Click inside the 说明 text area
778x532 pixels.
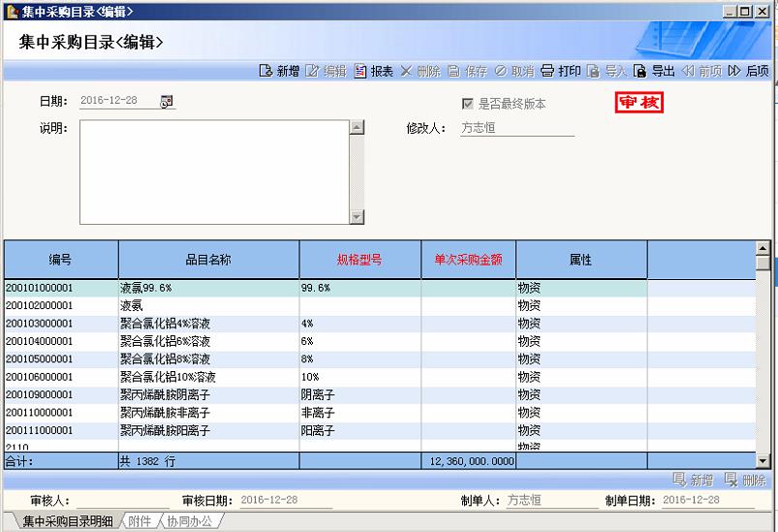tap(213, 172)
